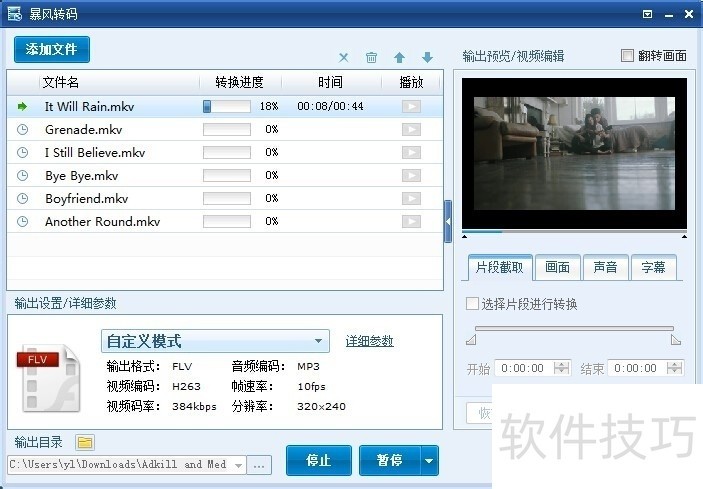The height and width of the screenshot is (489, 703).
Task: Play the Grenade.mkv file
Action: (x=411, y=130)
